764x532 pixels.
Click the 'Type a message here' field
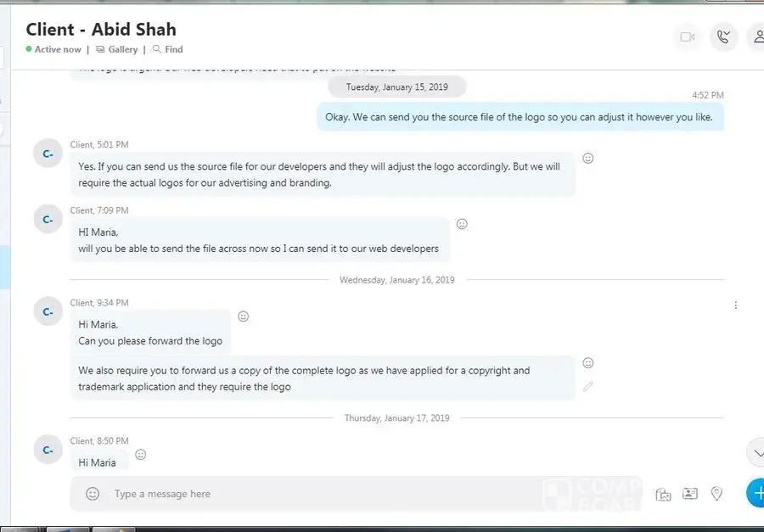(x=340, y=494)
